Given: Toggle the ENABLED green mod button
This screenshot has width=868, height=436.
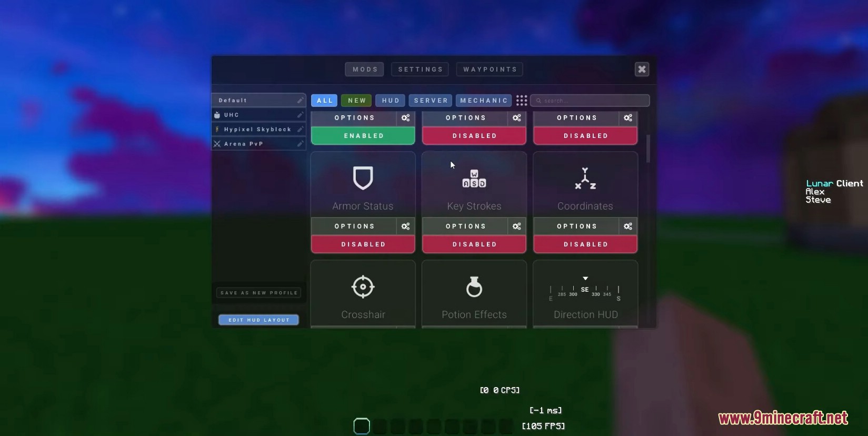Looking at the screenshot, I should pos(363,136).
